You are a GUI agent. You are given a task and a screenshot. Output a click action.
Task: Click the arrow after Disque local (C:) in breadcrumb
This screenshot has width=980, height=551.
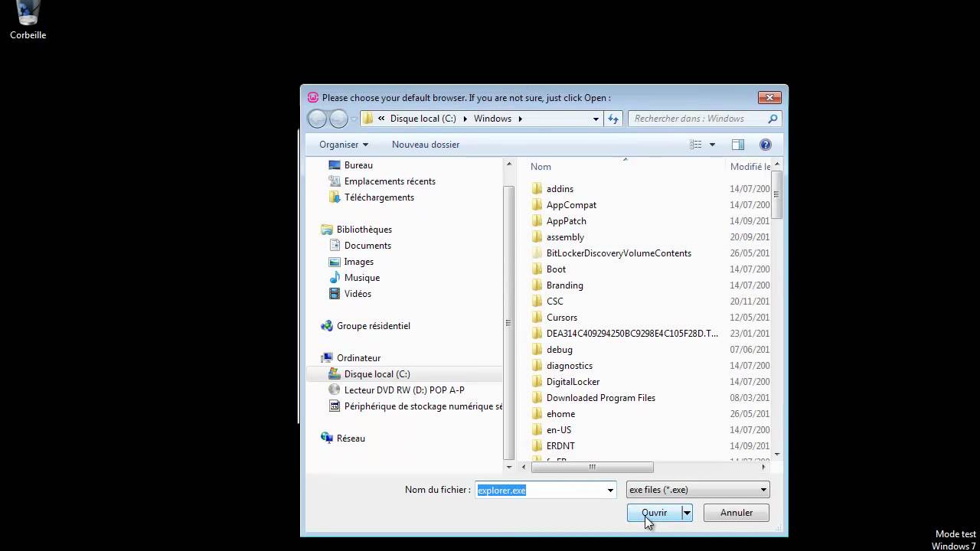click(465, 119)
